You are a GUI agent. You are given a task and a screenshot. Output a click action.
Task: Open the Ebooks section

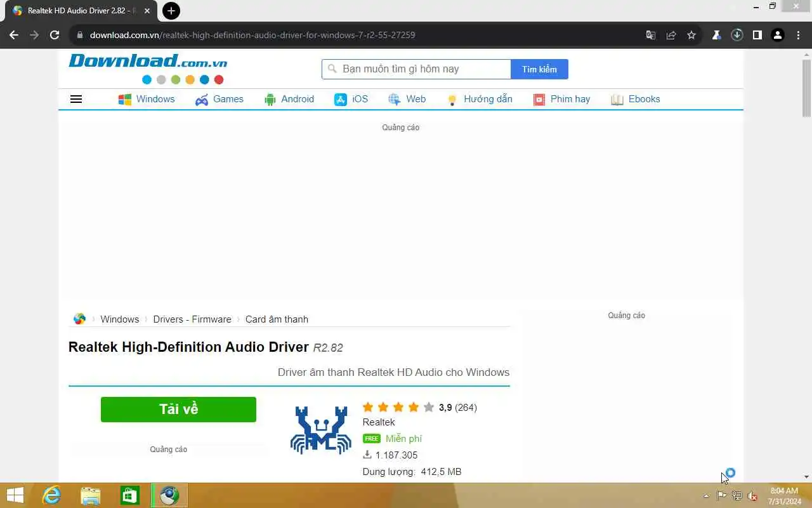click(x=636, y=99)
